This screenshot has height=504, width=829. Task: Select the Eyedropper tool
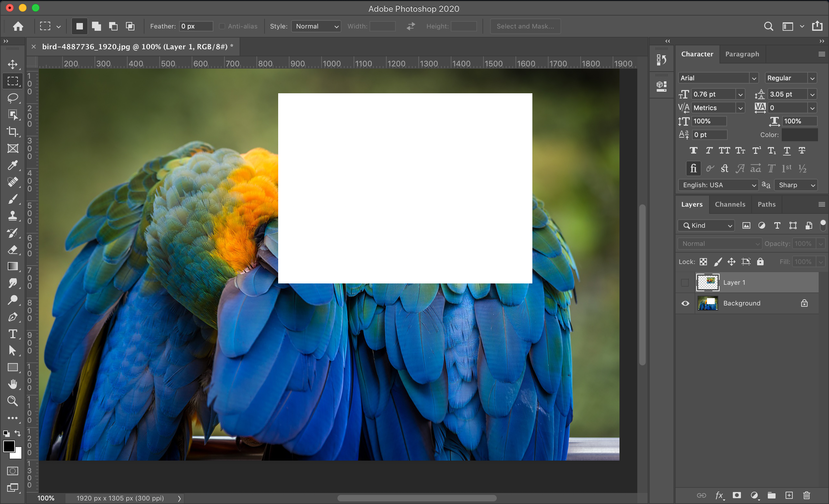click(x=13, y=165)
